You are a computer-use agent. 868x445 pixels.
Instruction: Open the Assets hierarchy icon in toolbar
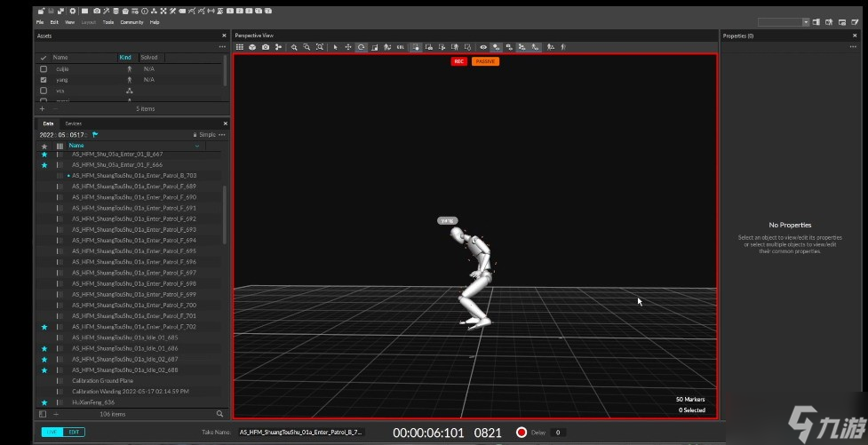(x=154, y=11)
